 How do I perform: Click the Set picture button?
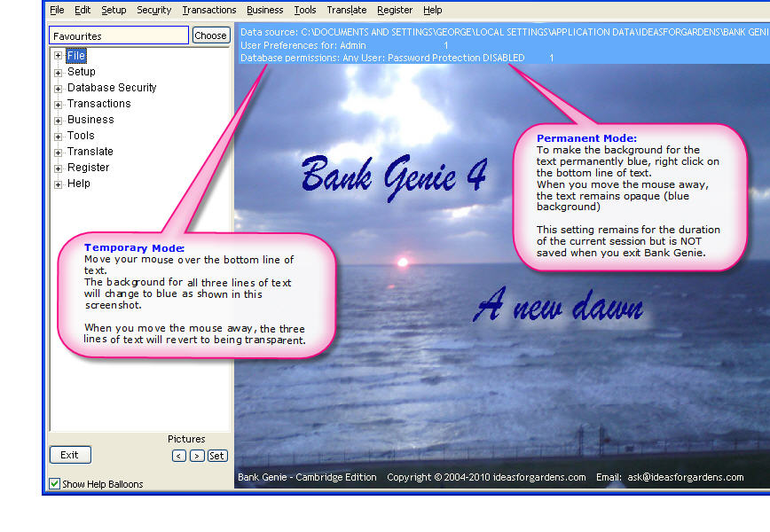click(x=217, y=456)
